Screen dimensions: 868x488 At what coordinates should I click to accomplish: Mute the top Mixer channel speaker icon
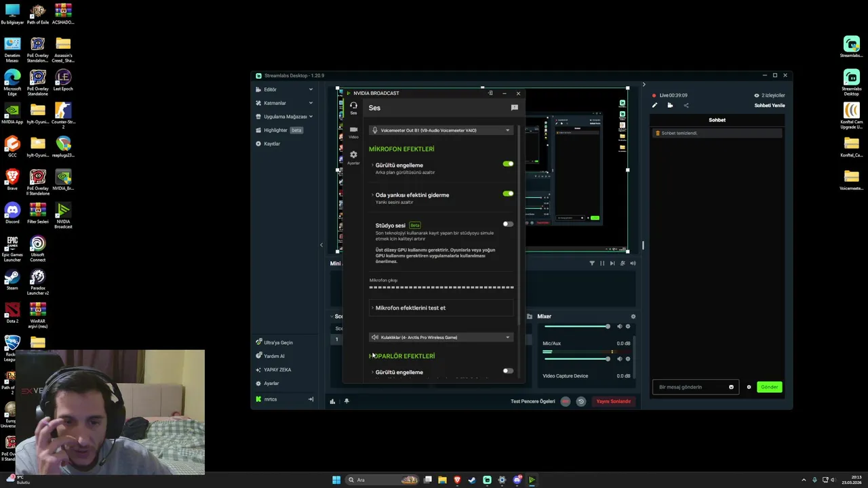619,326
